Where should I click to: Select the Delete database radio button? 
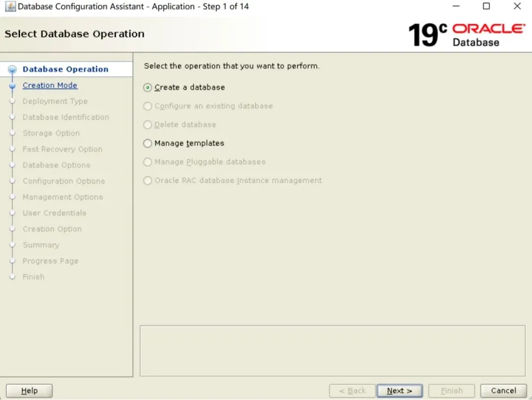(147, 125)
